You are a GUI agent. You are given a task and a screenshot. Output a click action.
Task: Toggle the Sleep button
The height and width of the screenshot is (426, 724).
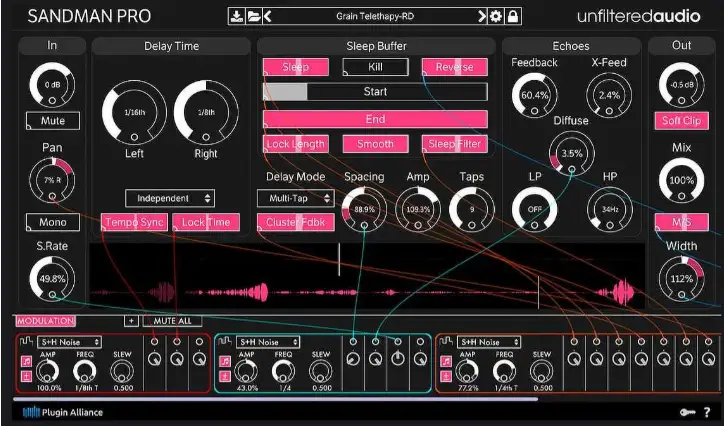pos(296,67)
